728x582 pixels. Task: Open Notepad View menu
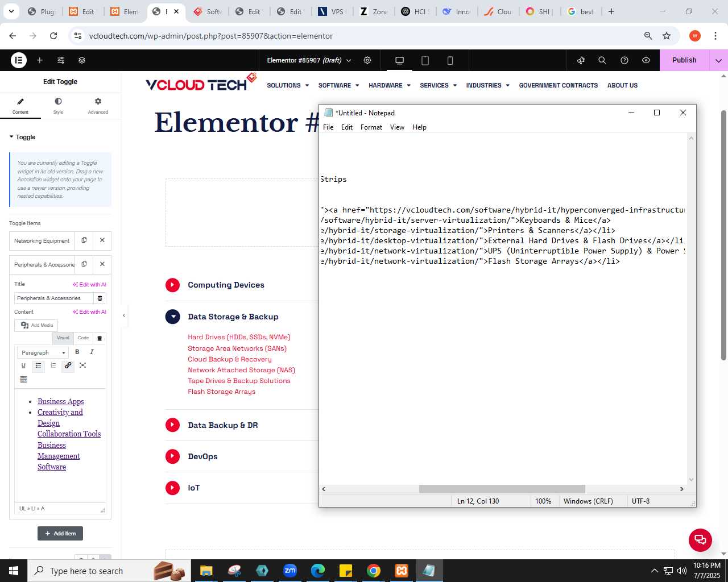click(x=397, y=127)
